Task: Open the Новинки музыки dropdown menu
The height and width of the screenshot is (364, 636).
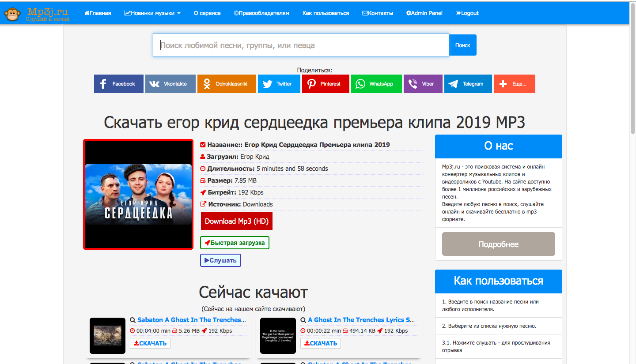Action: (152, 13)
